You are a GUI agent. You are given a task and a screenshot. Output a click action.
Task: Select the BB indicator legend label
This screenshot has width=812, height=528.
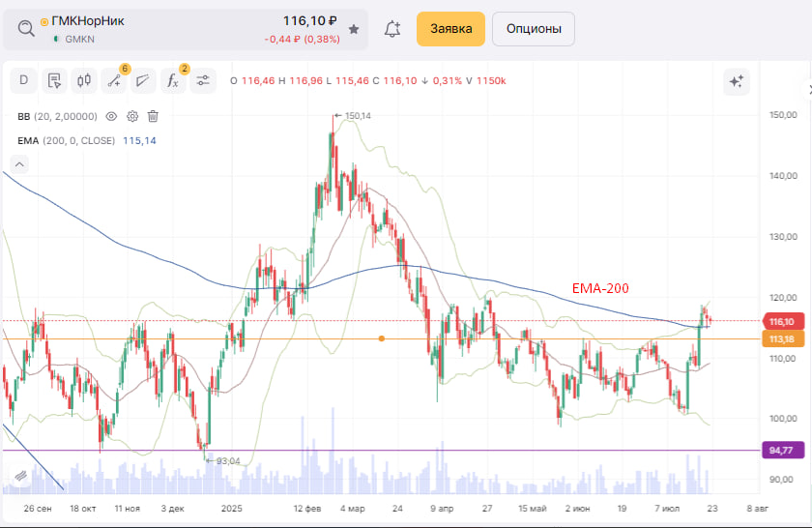(24, 116)
